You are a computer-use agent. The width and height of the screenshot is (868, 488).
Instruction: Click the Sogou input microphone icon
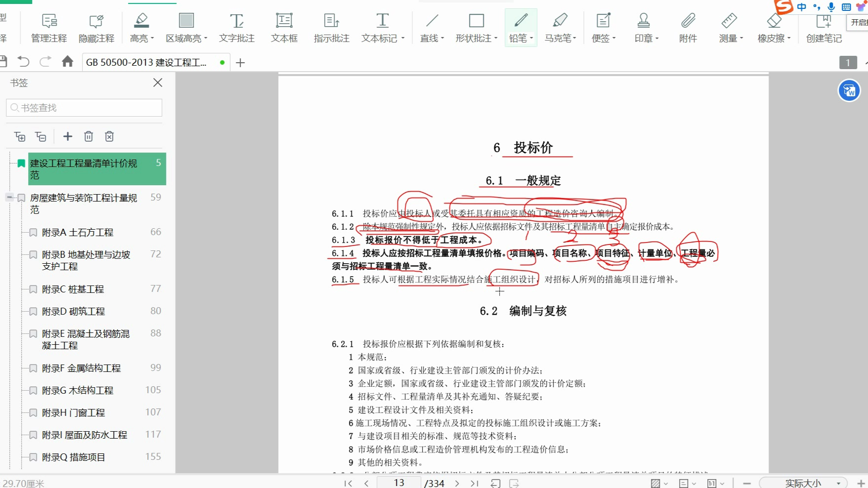(831, 7)
